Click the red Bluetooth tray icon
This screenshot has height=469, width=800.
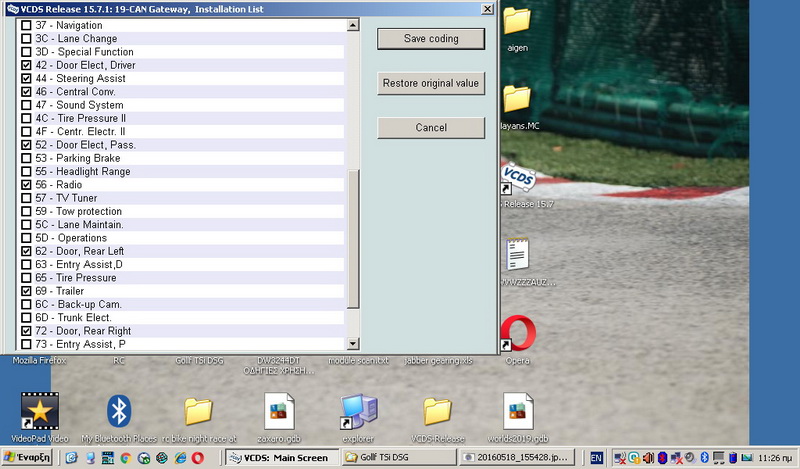click(662, 458)
